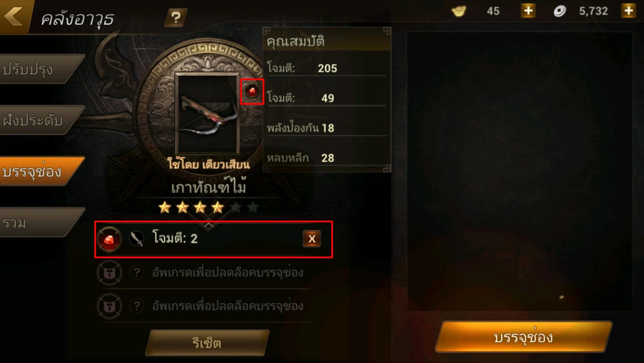This screenshot has width=644, height=363.
Task: Tap the wooden bow weapon thumbnail
Action: (207, 113)
